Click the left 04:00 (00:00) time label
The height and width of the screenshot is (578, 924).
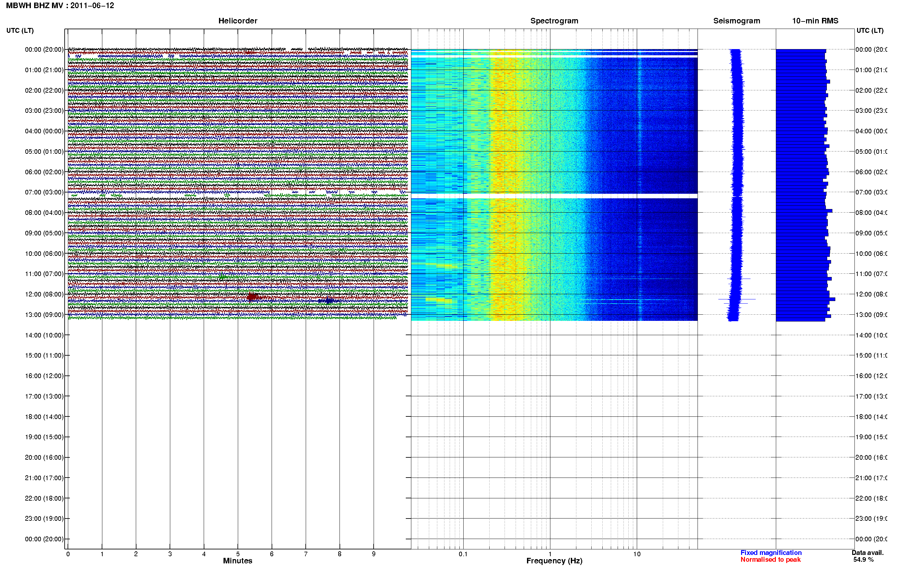pyautogui.click(x=44, y=131)
